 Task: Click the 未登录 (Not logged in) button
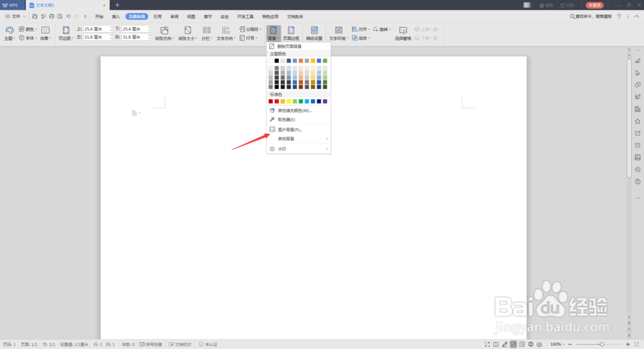tap(594, 5)
